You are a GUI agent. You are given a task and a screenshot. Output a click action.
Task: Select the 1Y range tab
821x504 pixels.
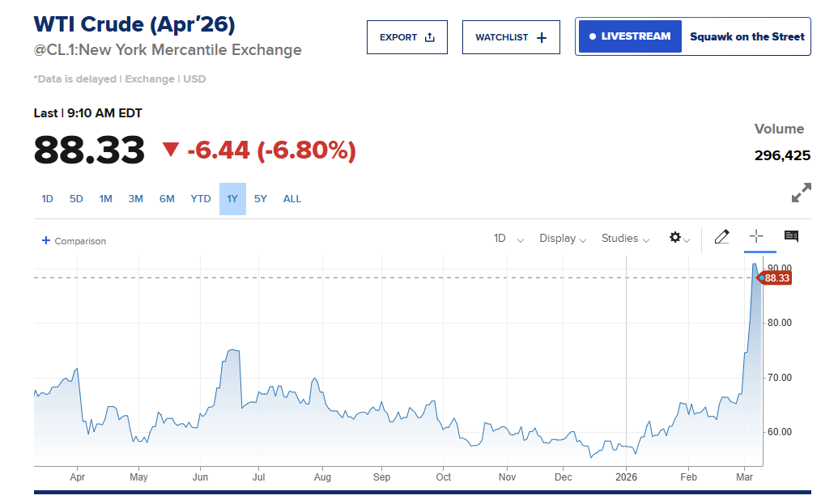[x=232, y=199]
